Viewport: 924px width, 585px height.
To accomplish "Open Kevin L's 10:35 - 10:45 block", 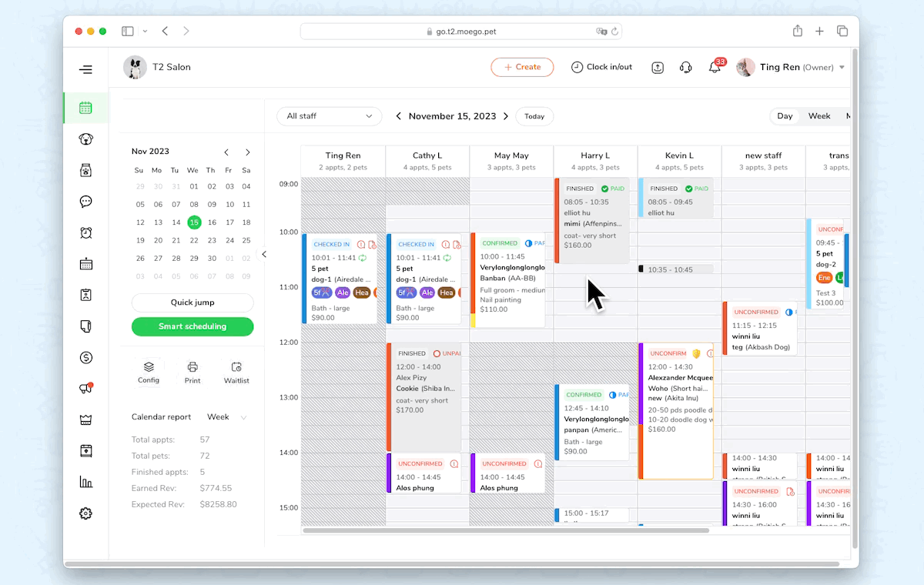I will point(675,269).
